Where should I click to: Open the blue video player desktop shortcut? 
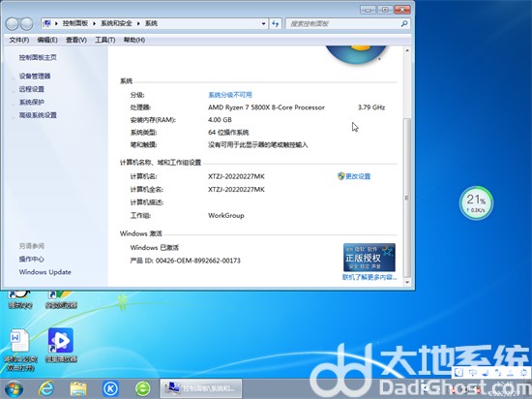(61, 345)
